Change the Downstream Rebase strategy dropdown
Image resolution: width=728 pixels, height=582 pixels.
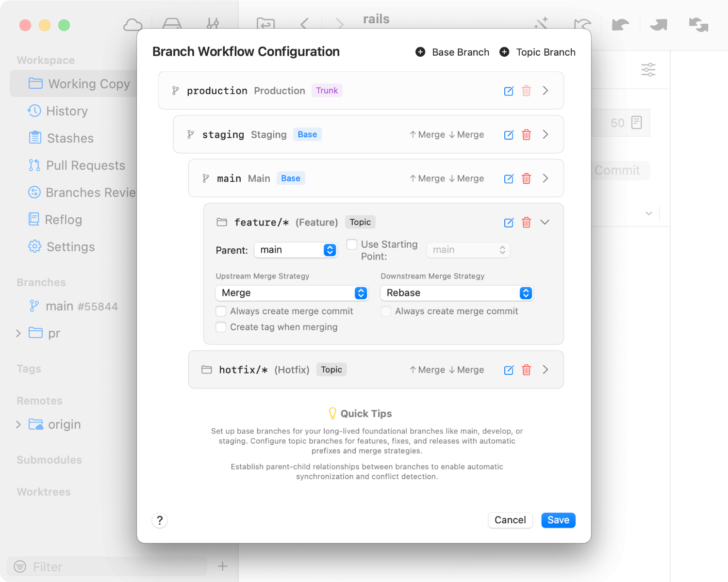click(456, 293)
